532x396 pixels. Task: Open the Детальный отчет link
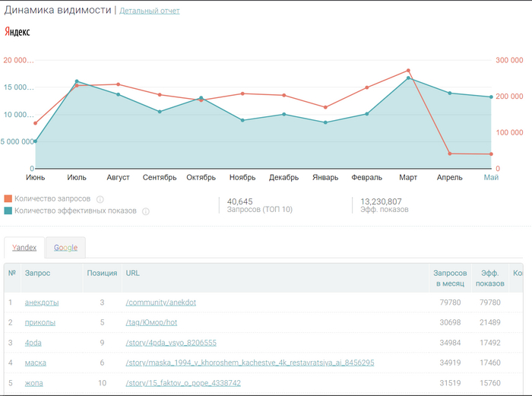pos(150,11)
